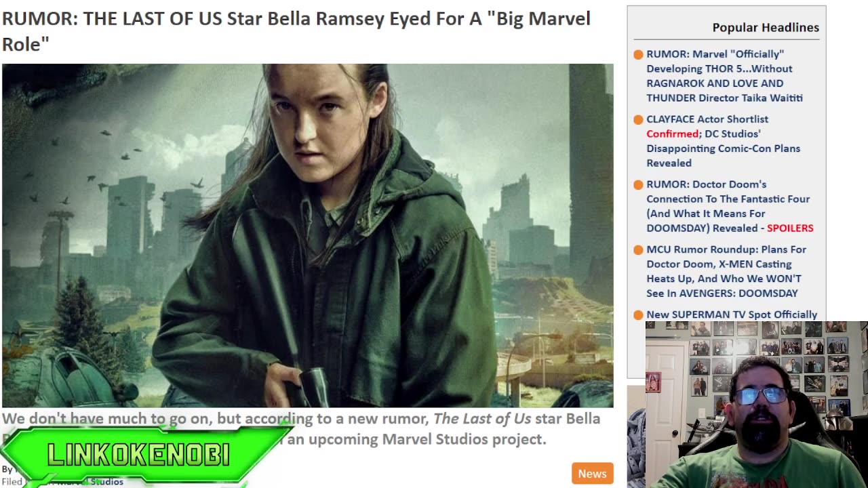The height and width of the screenshot is (488, 868).
Task: Click the orange bullet beside CLAYFACE headline
Action: point(638,120)
